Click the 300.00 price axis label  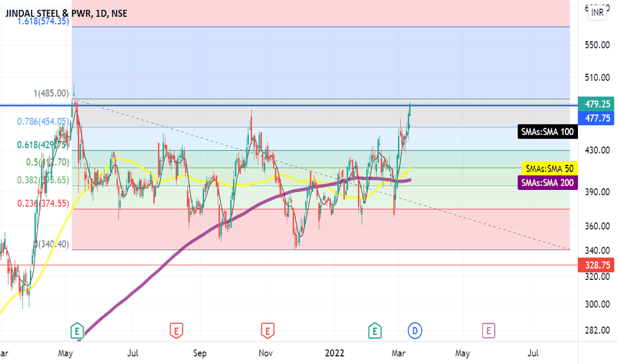pos(597,304)
